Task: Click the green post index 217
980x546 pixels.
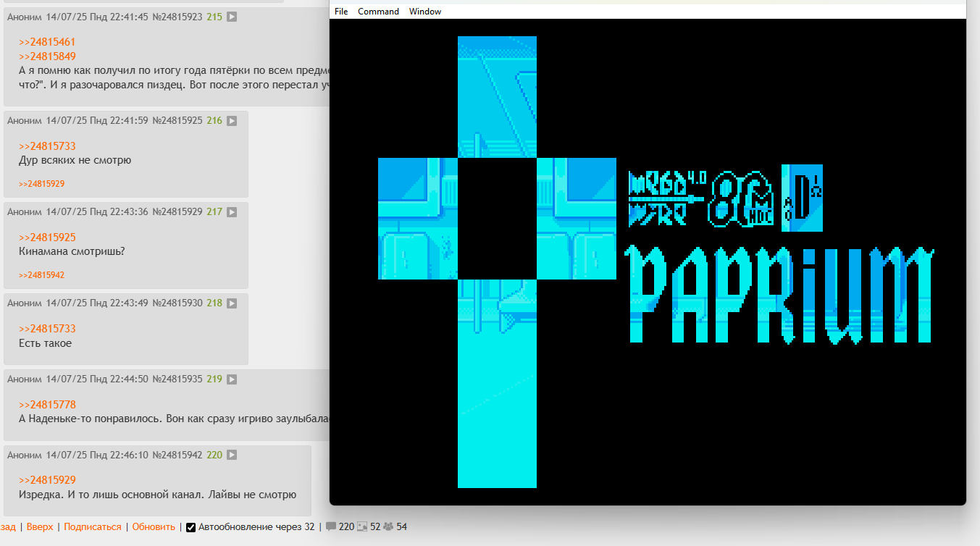Action: 214,212
